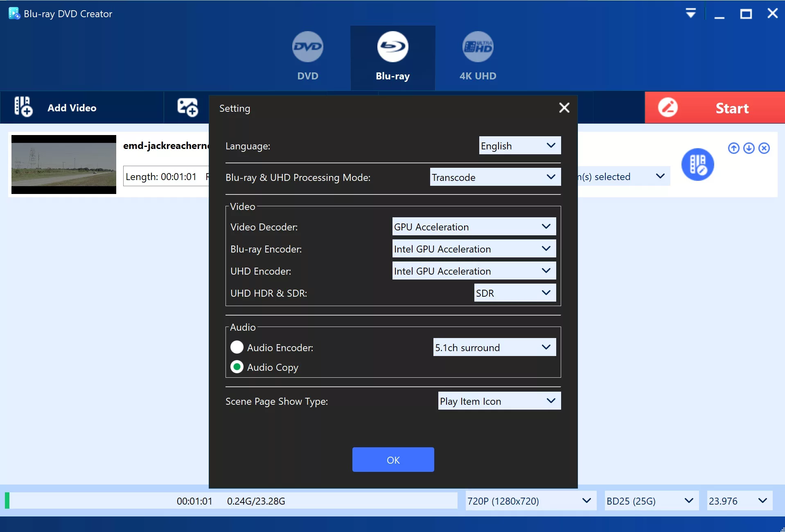The width and height of the screenshot is (785, 532).
Task: Close the Setting dialog
Action: [x=564, y=108]
